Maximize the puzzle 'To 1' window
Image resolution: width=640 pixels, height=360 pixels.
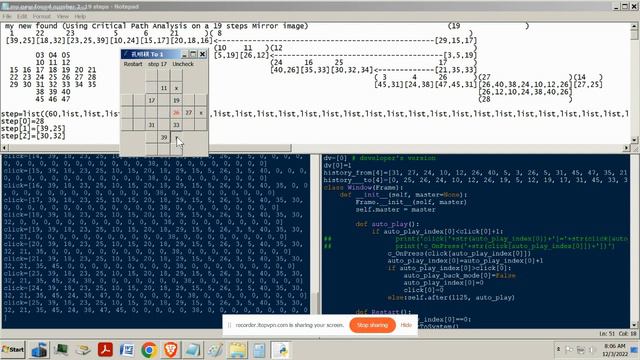tap(193, 54)
